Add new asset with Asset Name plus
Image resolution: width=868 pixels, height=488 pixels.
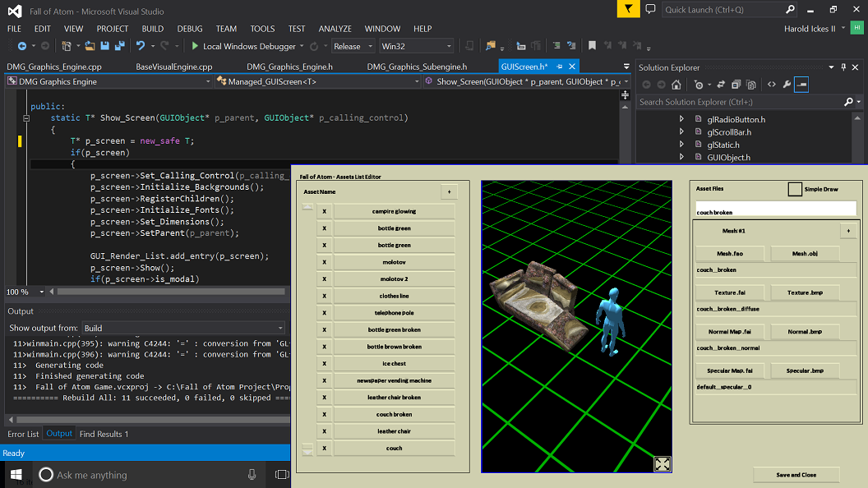click(449, 192)
